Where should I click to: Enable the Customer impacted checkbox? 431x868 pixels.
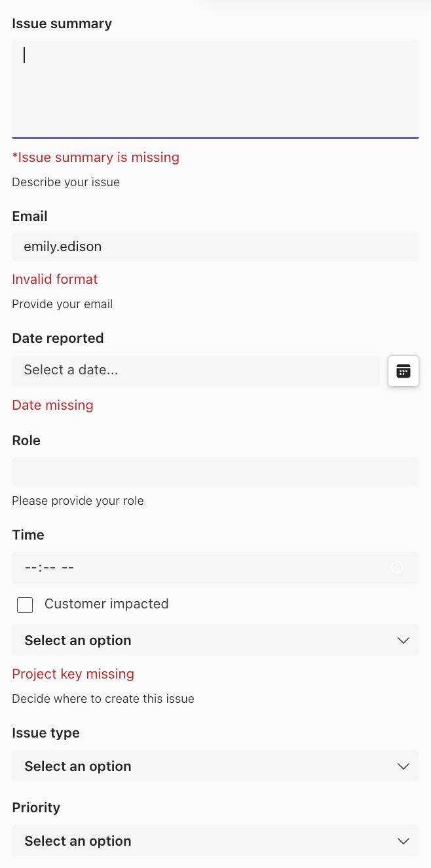pyautogui.click(x=24, y=604)
